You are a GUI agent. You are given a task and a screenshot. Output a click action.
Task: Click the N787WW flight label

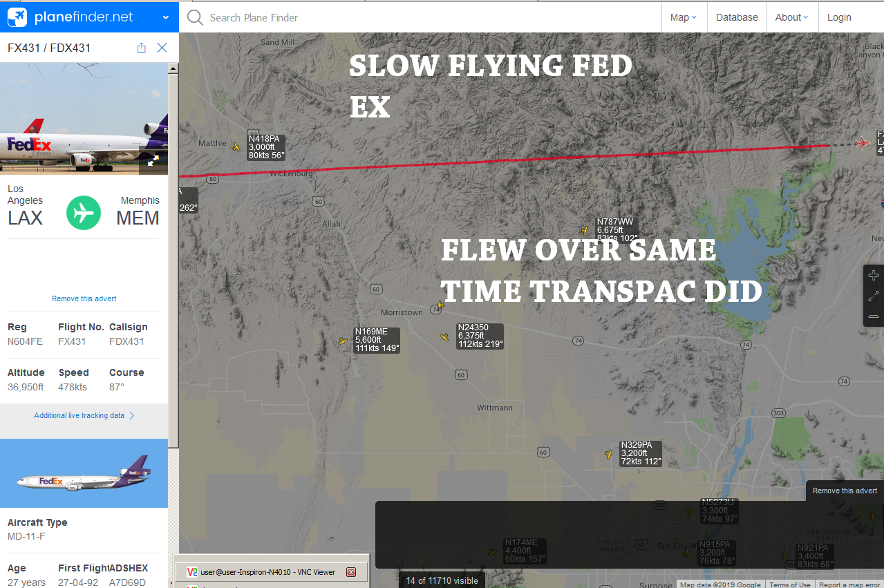[616, 230]
